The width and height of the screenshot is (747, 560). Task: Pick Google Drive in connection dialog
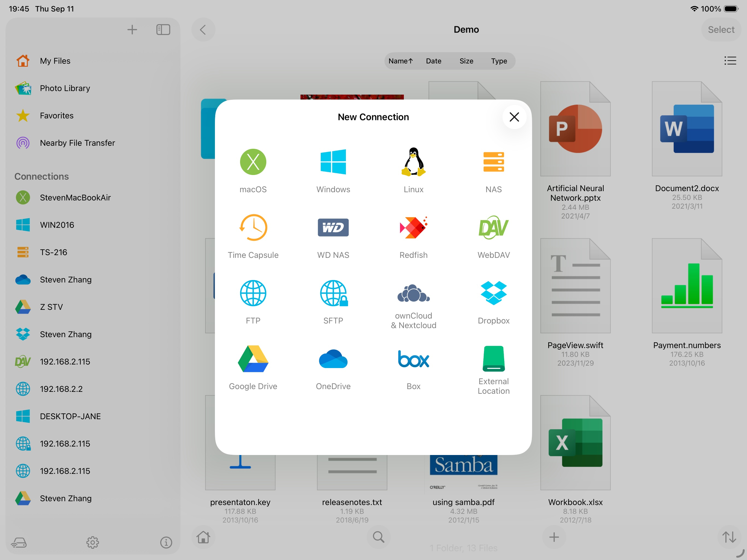pos(253,359)
